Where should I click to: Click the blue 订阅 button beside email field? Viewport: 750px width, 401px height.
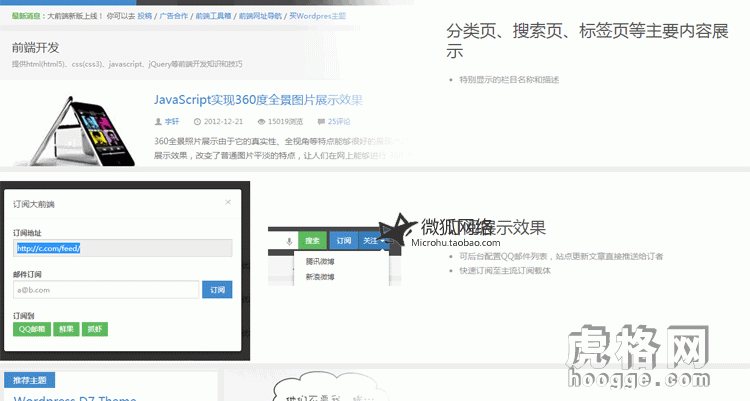click(217, 290)
